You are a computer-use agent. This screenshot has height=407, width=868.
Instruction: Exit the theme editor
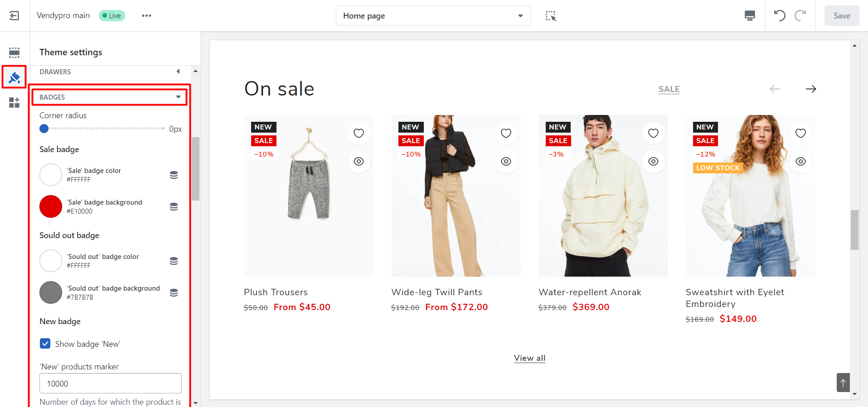click(14, 15)
